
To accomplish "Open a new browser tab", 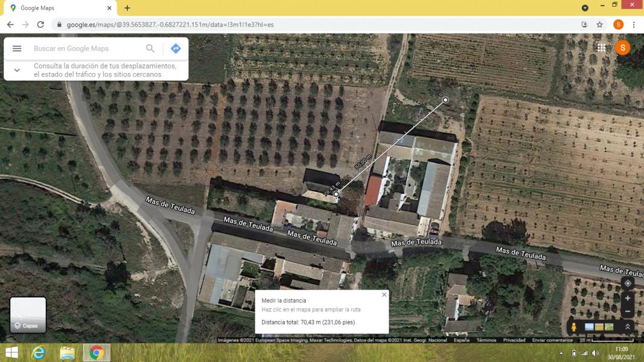I will (127, 8).
